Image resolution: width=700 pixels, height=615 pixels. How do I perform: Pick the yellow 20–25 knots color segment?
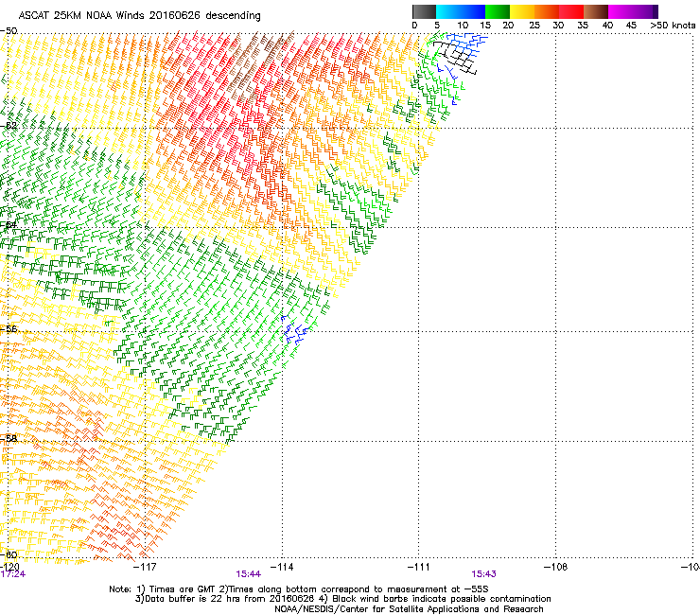pos(522,11)
